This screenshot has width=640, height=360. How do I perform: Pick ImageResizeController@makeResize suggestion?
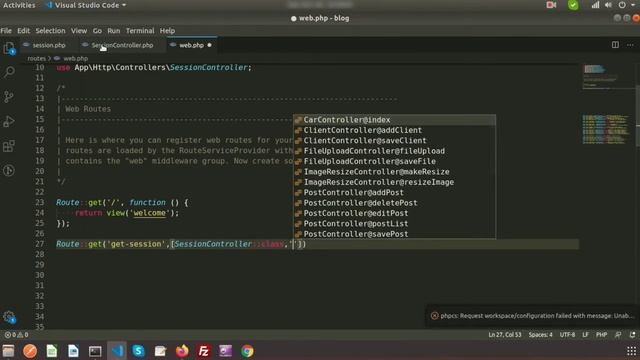pos(394,172)
